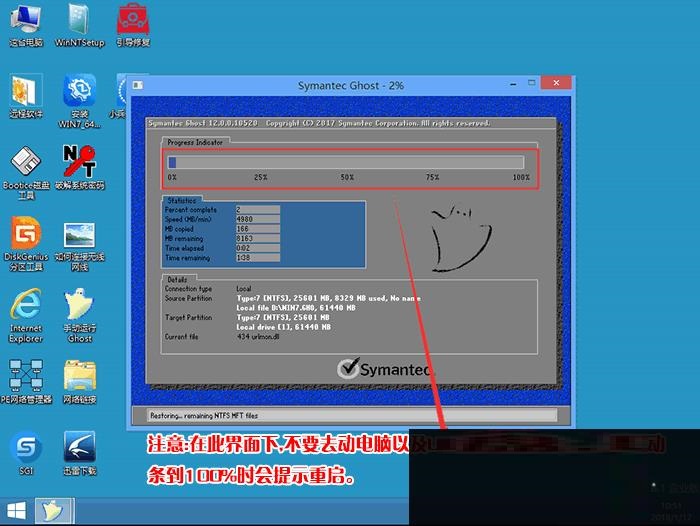Screen dimensions: 700x526
Task: Click the Windows Start button
Action: (x=15, y=510)
